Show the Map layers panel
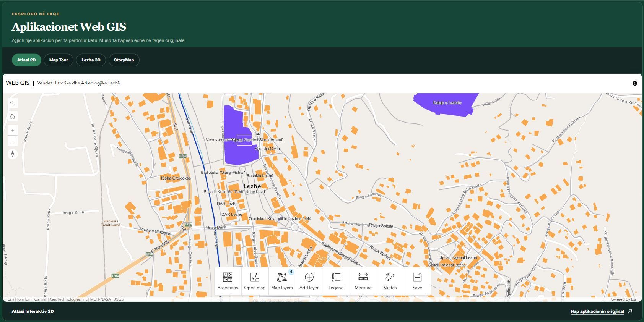This screenshot has width=644, height=322. pos(282,281)
